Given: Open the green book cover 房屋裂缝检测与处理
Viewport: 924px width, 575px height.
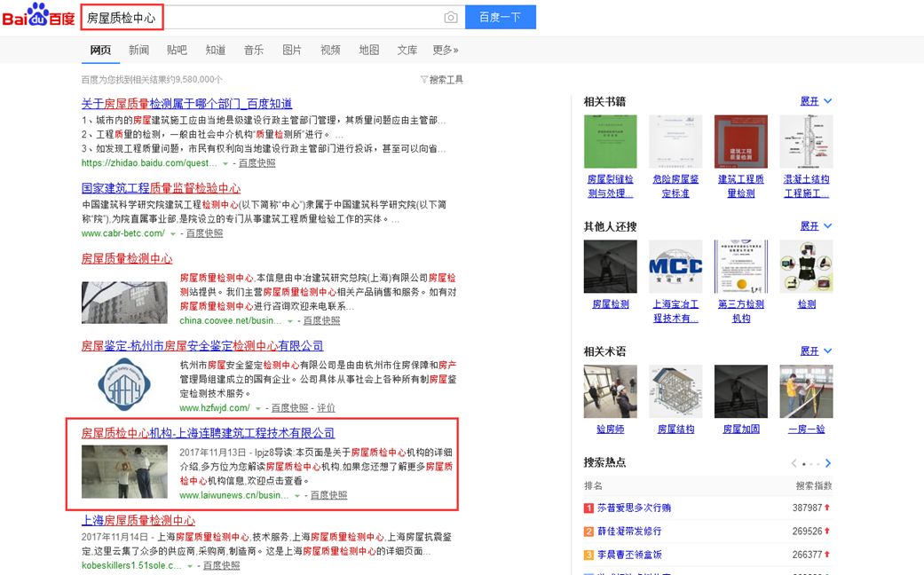Looking at the screenshot, I should [611, 142].
